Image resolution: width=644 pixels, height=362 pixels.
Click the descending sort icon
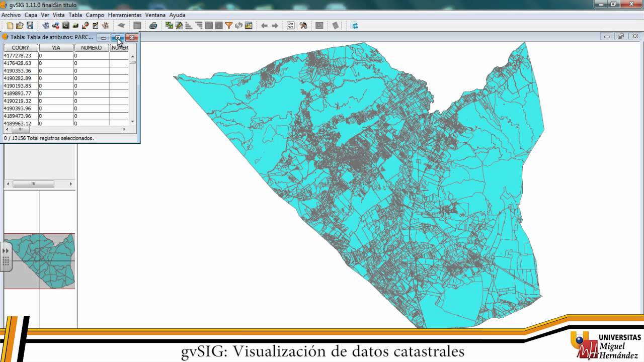199,26
